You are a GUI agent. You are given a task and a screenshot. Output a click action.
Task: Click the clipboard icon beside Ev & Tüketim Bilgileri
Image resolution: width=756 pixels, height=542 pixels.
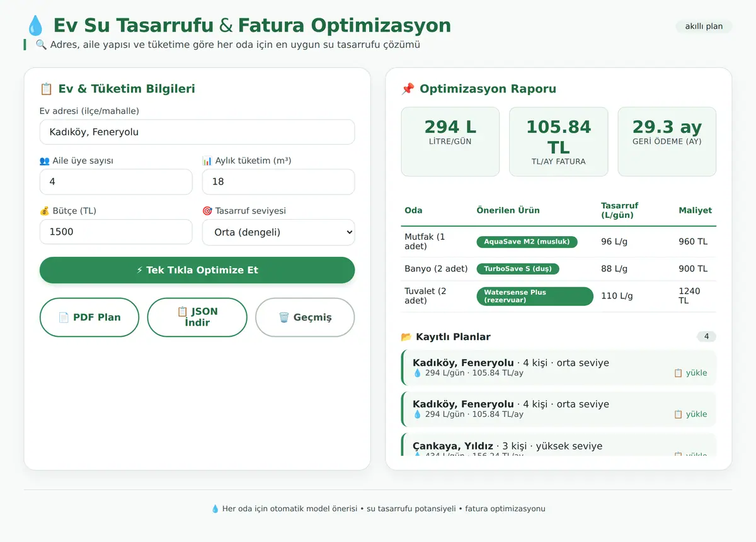tap(46, 89)
